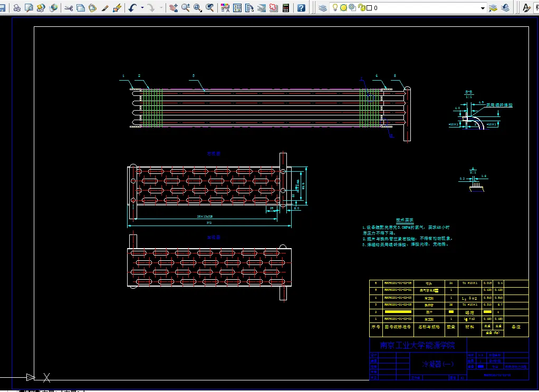
Task: Open Plot Preview tool
Action: pyautogui.click(x=29, y=7)
